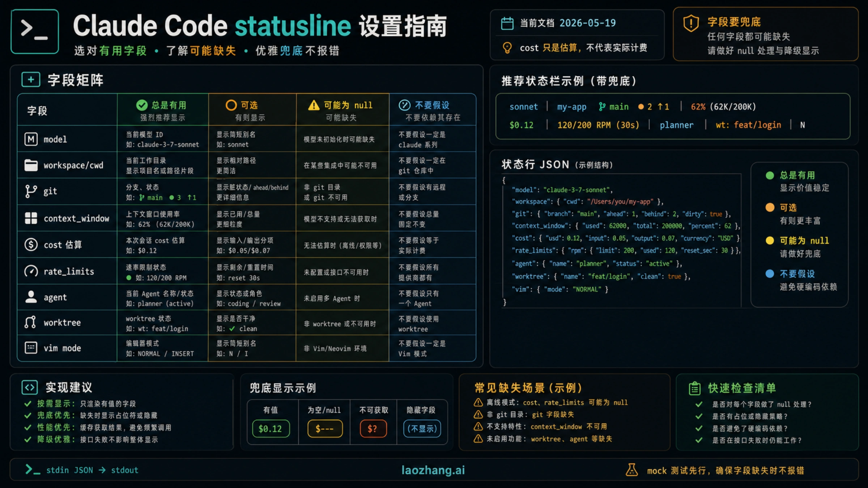Click the clipboard icon beside 快速检查清单

(x=694, y=388)
